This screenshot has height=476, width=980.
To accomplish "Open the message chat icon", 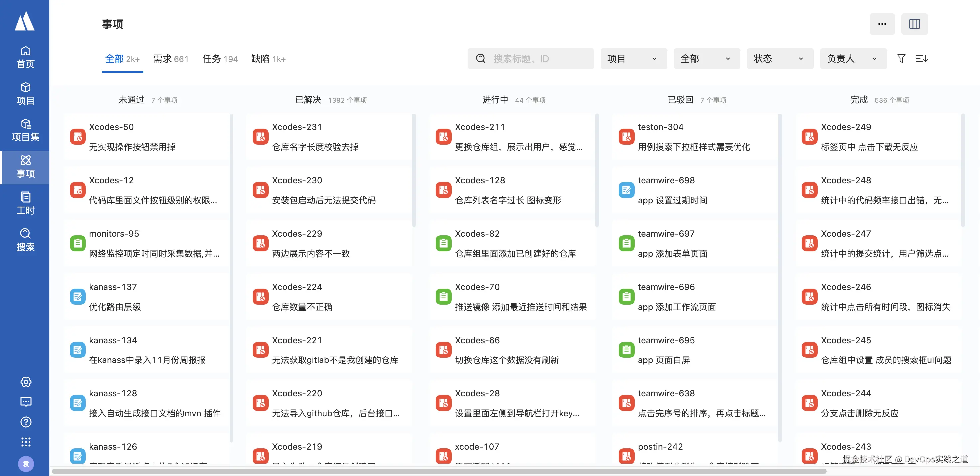I will coord(26,402).
